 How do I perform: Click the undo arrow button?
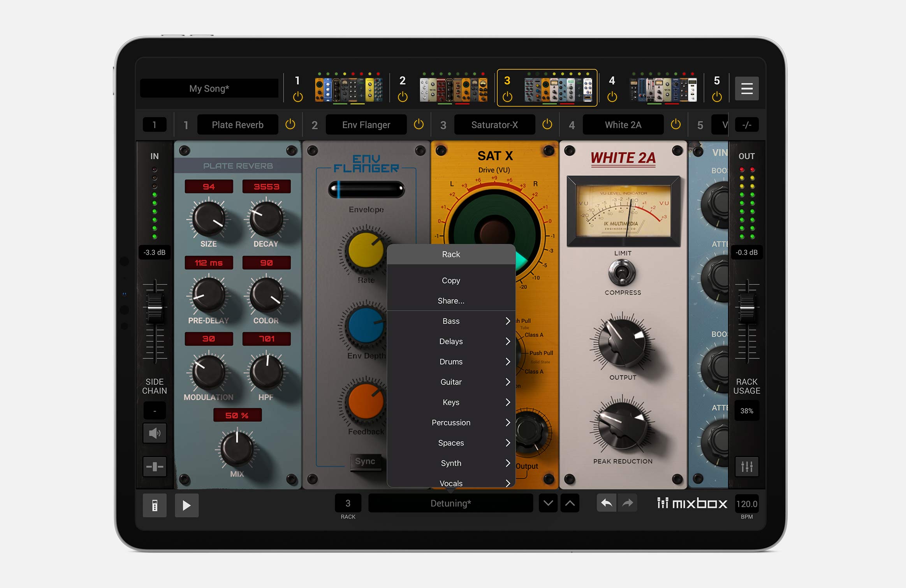(606, 503)
